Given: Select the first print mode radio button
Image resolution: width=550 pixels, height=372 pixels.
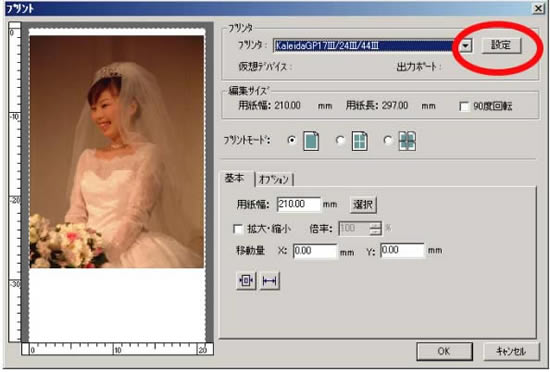Looking at the screenshot, I should tap(291, 140).
